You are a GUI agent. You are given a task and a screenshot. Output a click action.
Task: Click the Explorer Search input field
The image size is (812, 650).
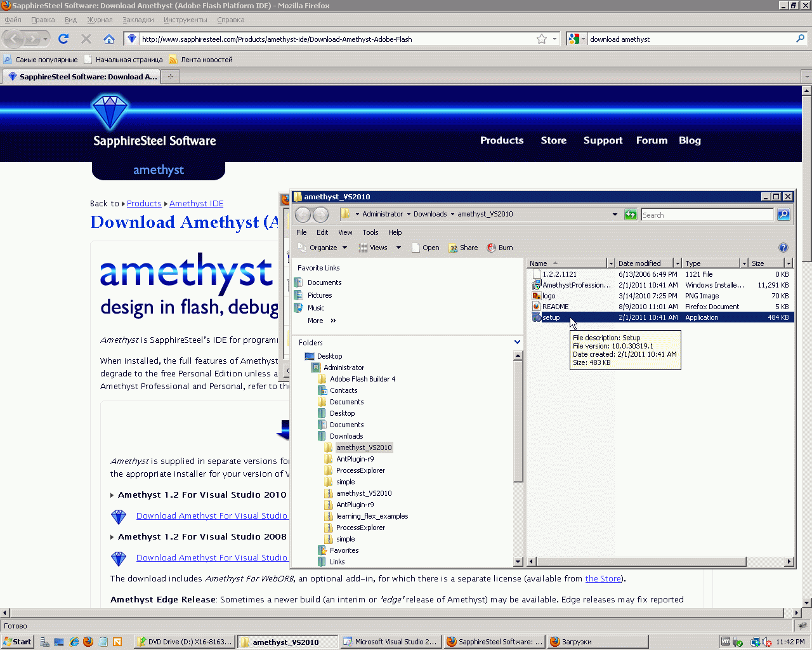[x=707, y=215]
